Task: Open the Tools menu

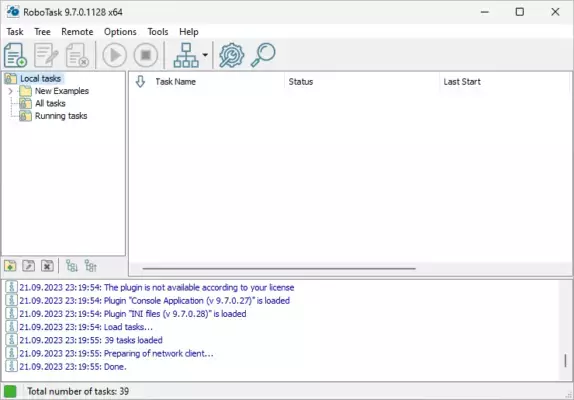Action: 158,32
